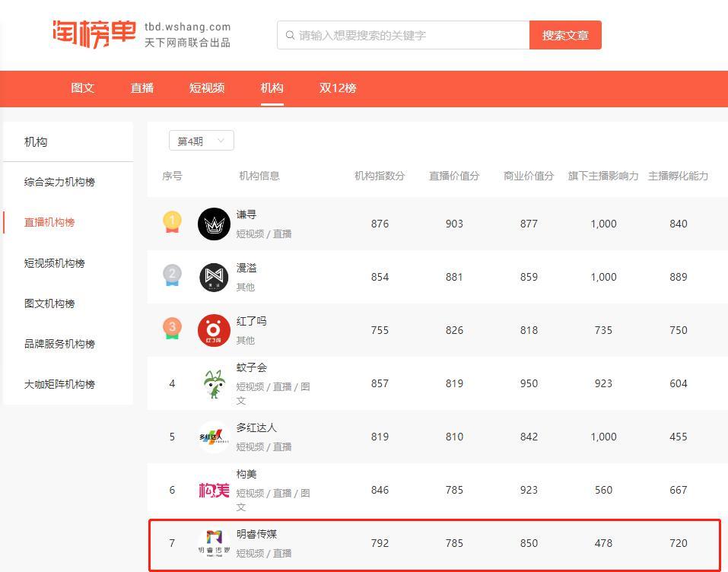Open 短视频机构榜 in the sidebar

55,263
